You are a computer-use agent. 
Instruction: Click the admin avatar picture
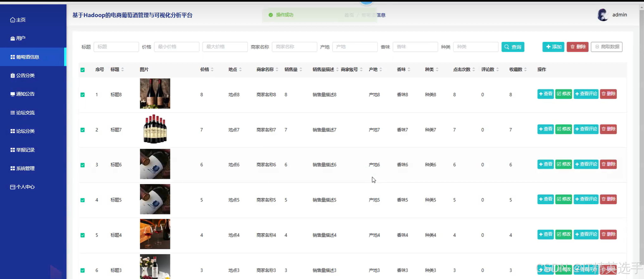point(603,15)
